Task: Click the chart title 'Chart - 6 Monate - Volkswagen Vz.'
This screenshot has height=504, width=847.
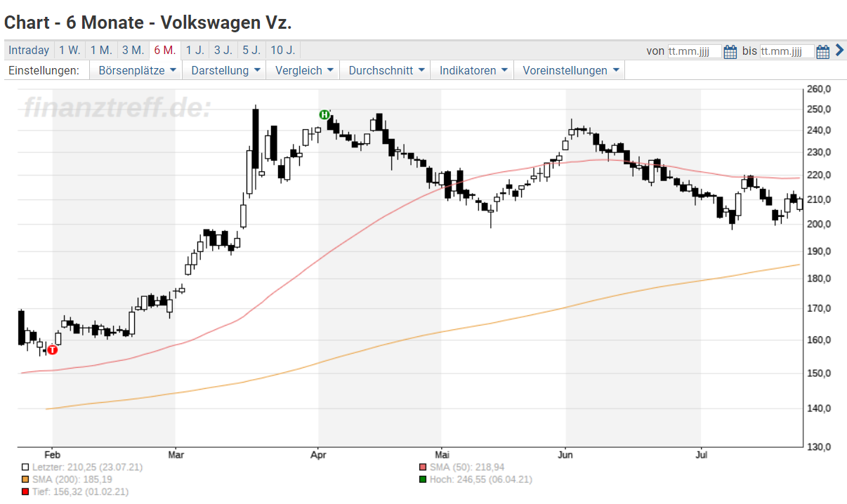Action: tap(148, 22)
